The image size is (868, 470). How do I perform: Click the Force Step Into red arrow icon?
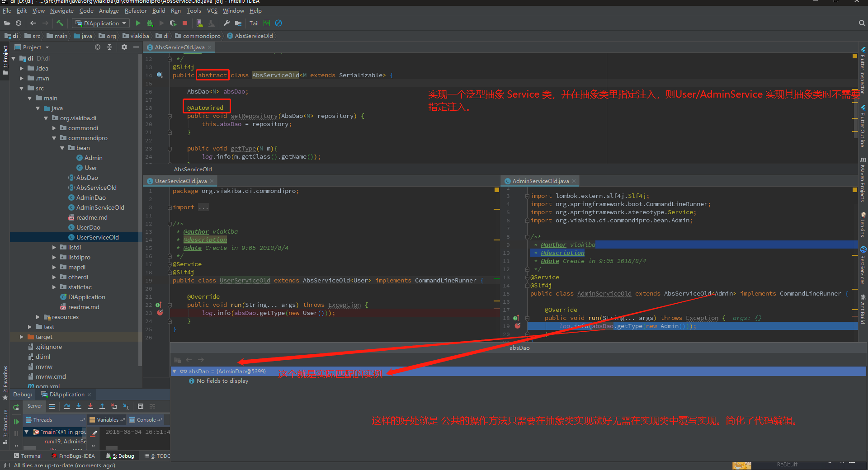(90, 406)
